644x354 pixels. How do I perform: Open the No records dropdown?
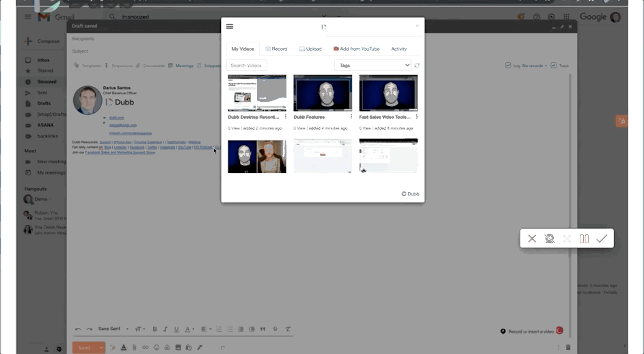pyautogui.click(x=535, y=66)
